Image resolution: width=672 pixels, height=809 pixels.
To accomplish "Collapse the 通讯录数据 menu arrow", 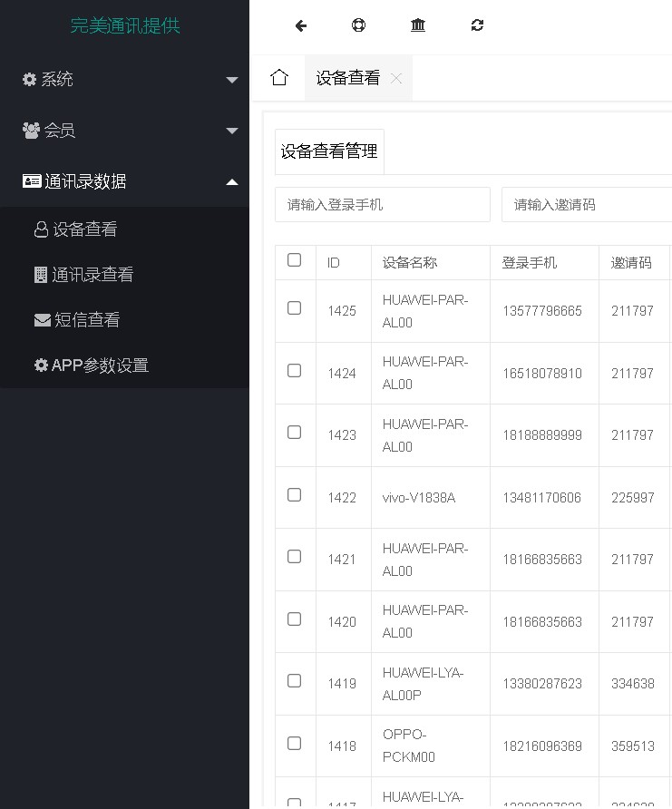I will pos(232,181).
